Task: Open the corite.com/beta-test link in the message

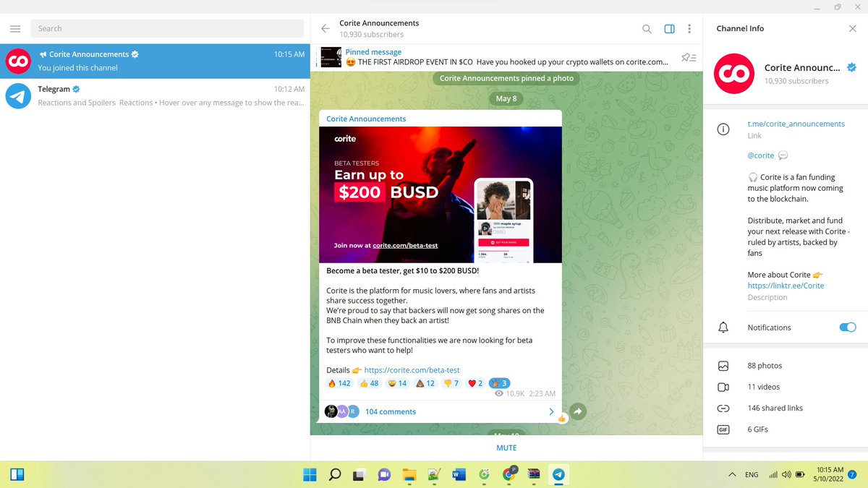Action: [x=412, y=369]
